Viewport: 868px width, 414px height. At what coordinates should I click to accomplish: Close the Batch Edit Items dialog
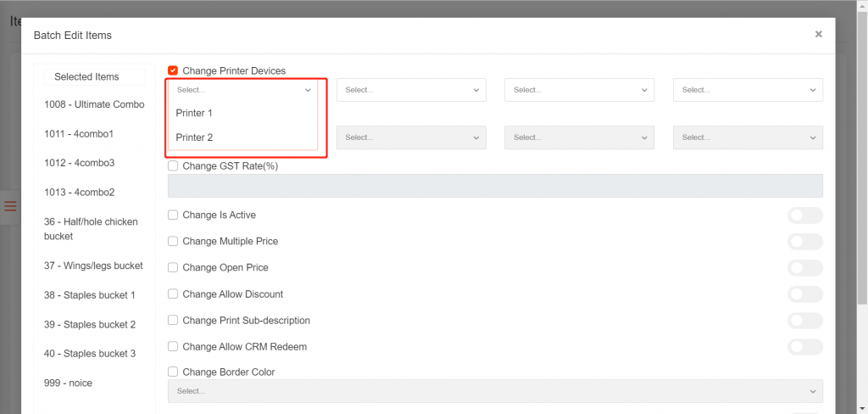(x=818, y=35)
